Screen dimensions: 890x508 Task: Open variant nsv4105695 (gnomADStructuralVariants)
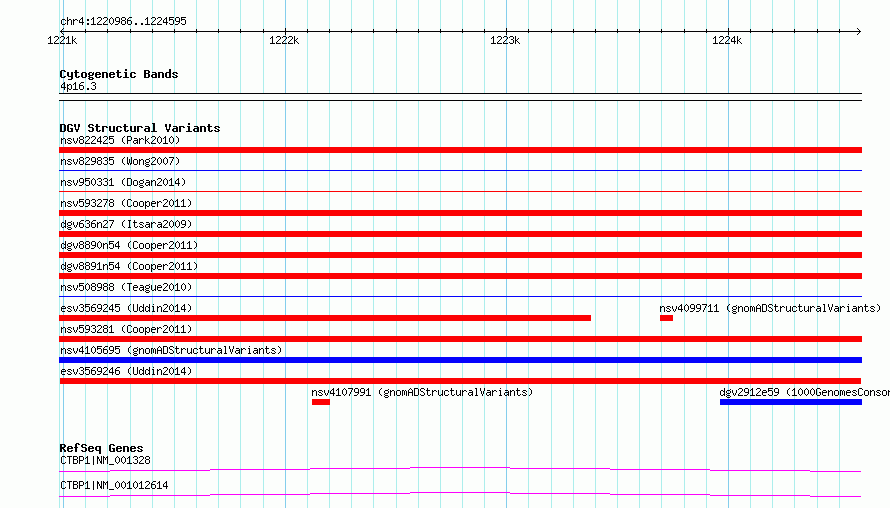[x=171, y=350]
